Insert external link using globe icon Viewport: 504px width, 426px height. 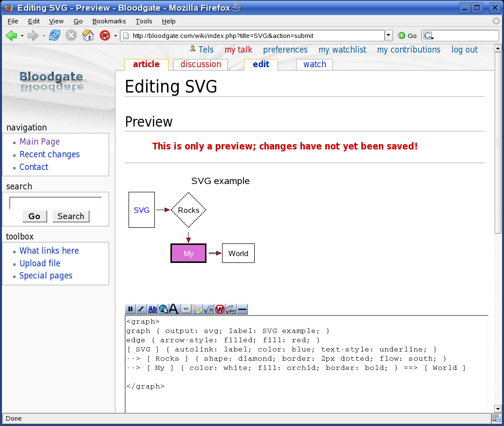click(x=163, y=309)
